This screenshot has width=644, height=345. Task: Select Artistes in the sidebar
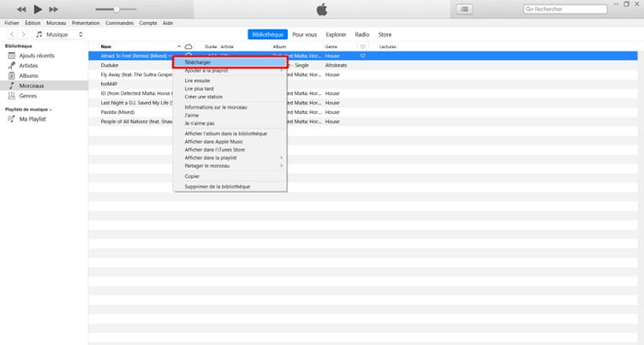(x=28, y=66)
